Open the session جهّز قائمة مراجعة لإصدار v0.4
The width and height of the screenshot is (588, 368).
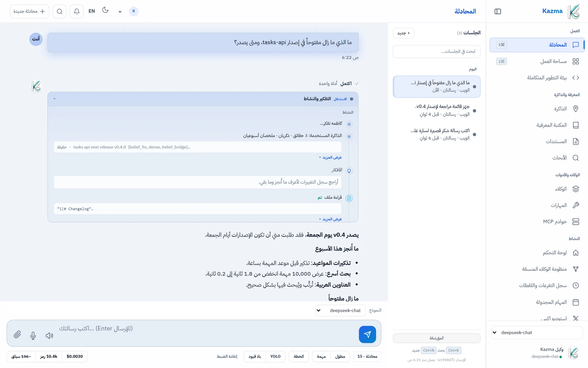(436, 110)
